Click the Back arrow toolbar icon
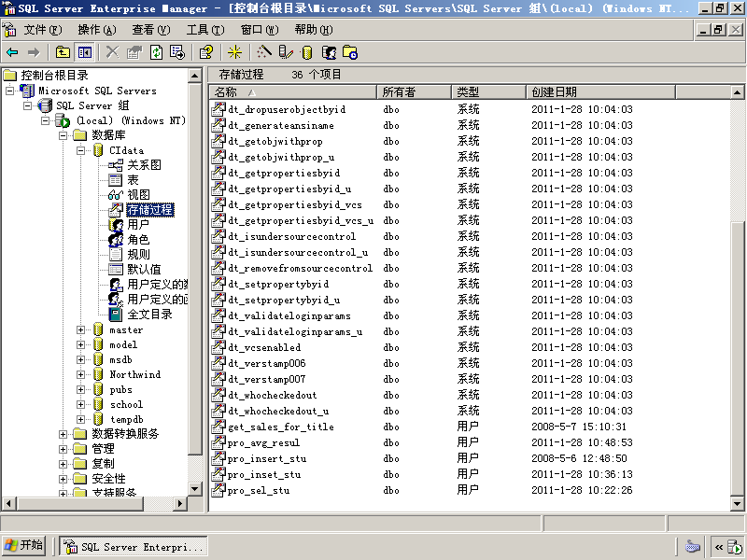The width and height of the screenshot is (747, 560). (12, 52)
